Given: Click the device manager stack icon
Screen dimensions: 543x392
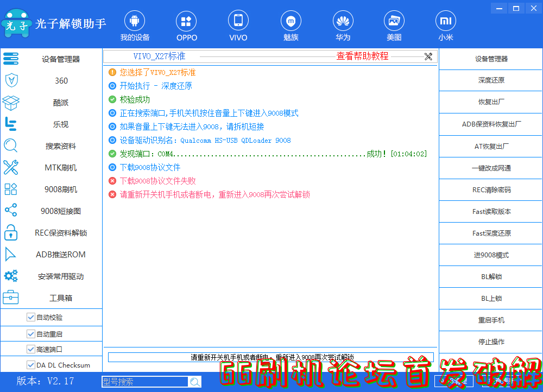Looking at the screenshot, I should pyautogui.click(x=11, y=59).
